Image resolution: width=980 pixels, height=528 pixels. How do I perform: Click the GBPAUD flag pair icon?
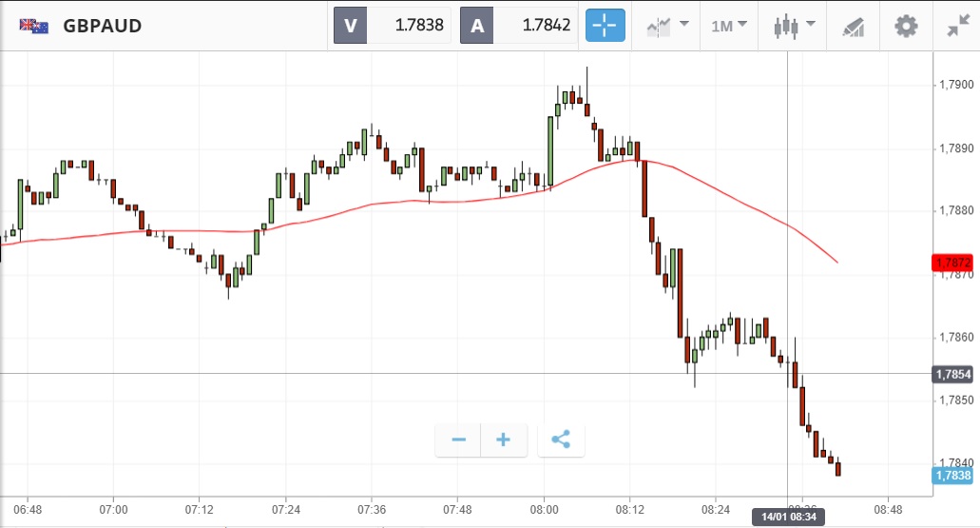coord(34,27)
